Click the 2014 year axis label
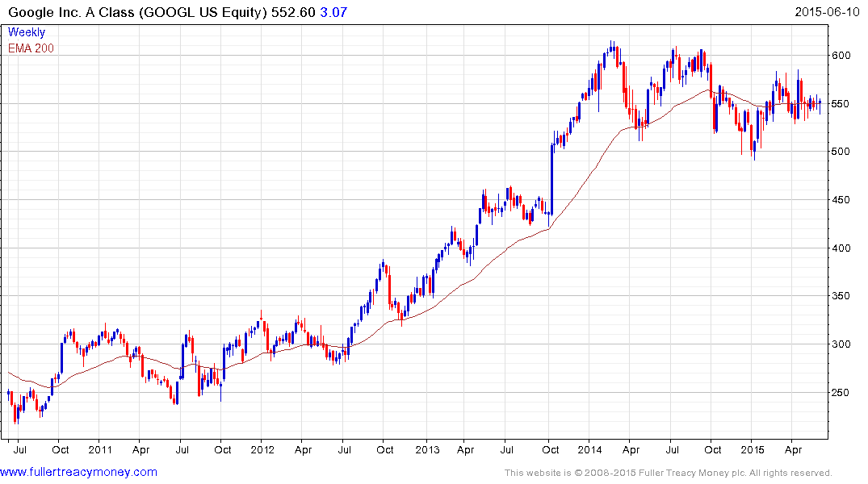The image size is (868, 484). [589, 449]
